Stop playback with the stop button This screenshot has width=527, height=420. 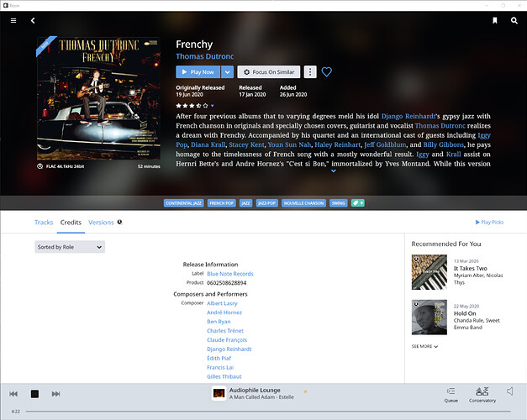point(34,394)
